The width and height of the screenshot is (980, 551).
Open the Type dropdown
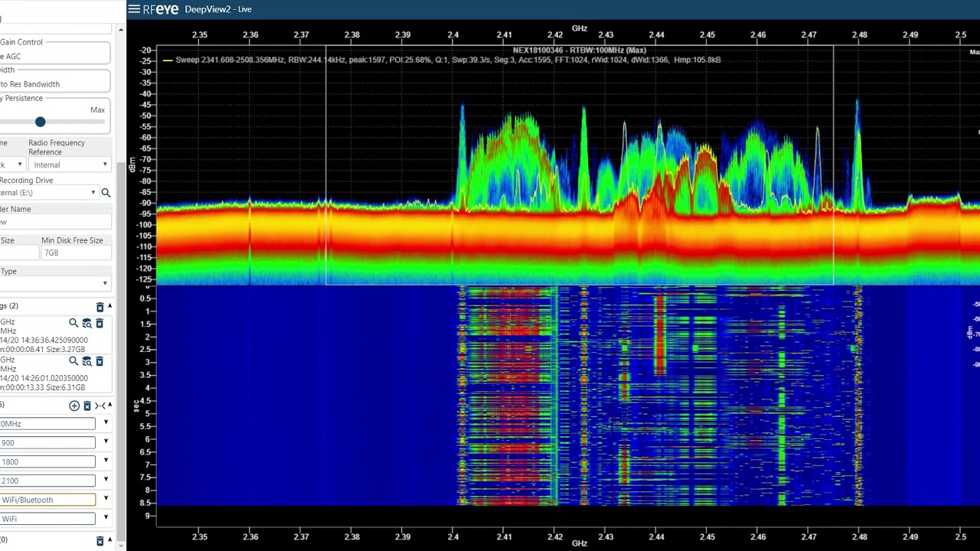[54, 284]
